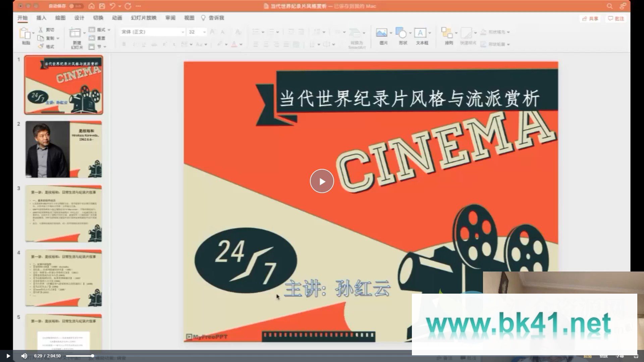Open the 幻灯片放映 ribbon tab
Screen dimensions: 644x362
(x=144, y=18)
